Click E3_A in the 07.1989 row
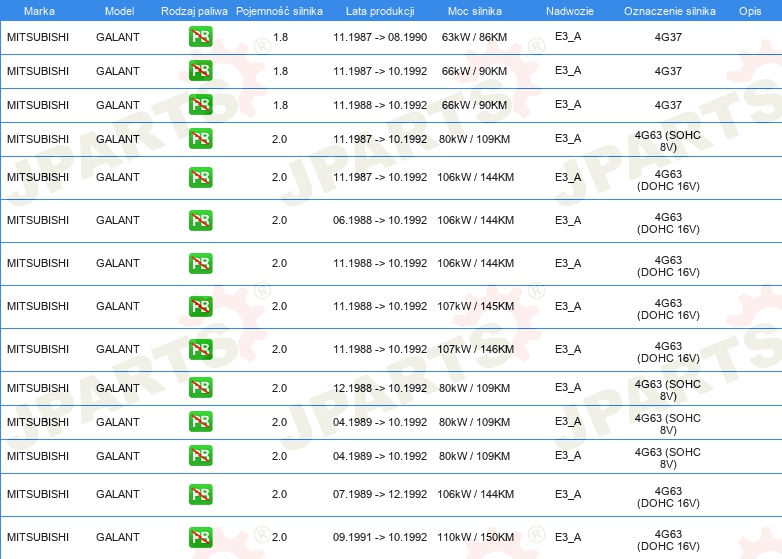 [x=568, y=494]
